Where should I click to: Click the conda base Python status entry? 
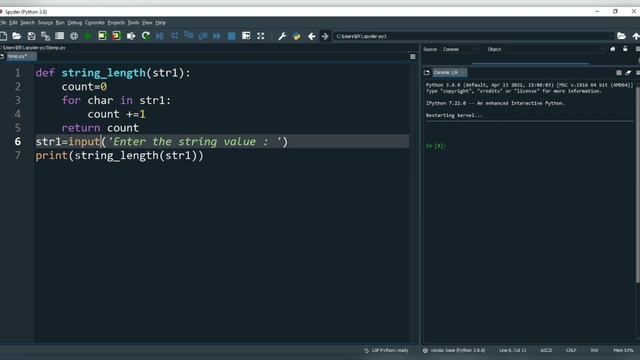tap(454, 350)
